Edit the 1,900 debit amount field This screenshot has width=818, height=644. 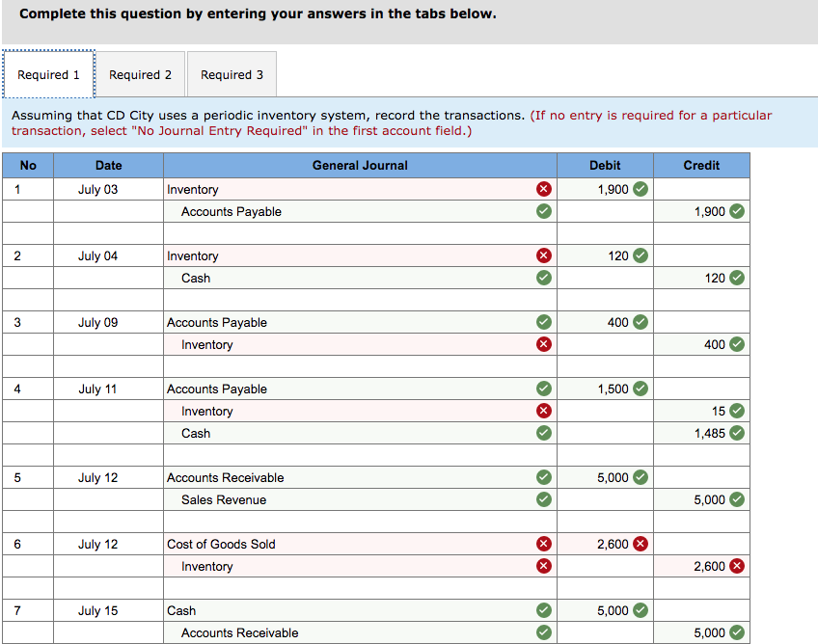pos(605,189)
